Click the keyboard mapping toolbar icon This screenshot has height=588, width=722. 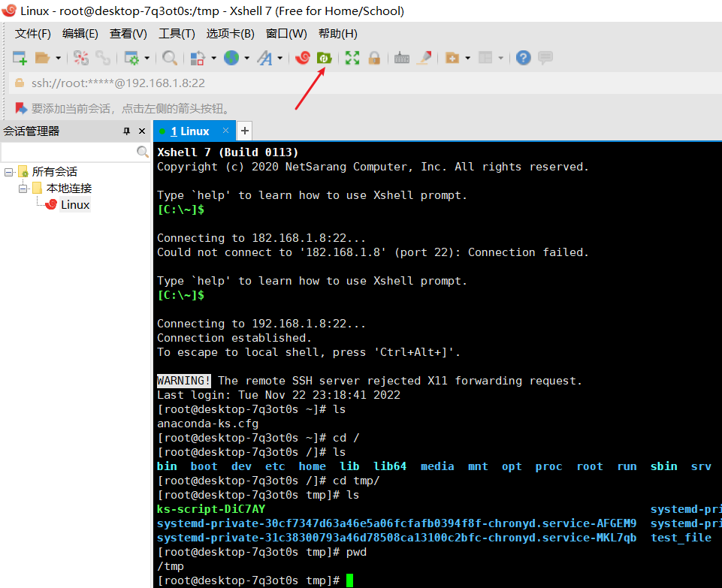[401, 58]
